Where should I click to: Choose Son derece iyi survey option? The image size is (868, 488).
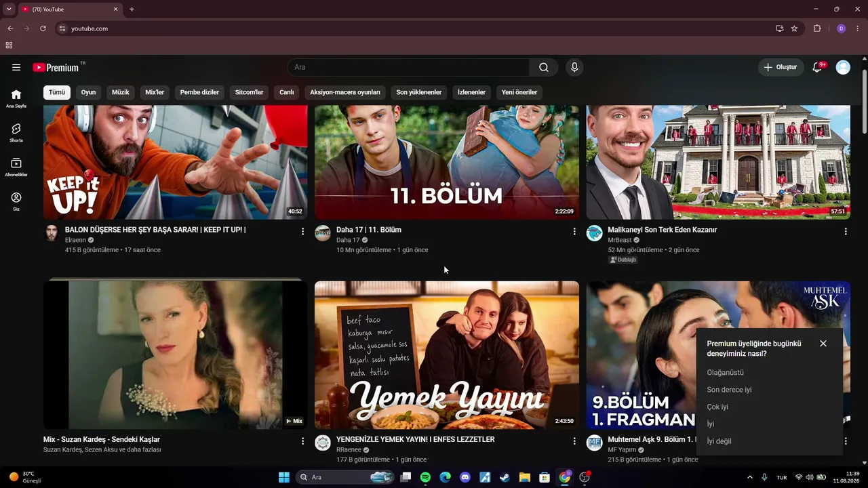pos(729,390)
